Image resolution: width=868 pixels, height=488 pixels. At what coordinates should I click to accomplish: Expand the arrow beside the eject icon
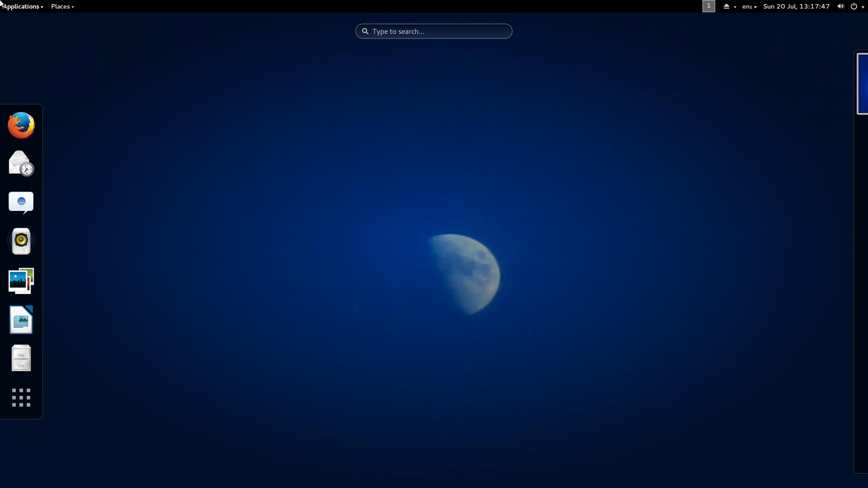pyautogui.click(x=735, y=7)
